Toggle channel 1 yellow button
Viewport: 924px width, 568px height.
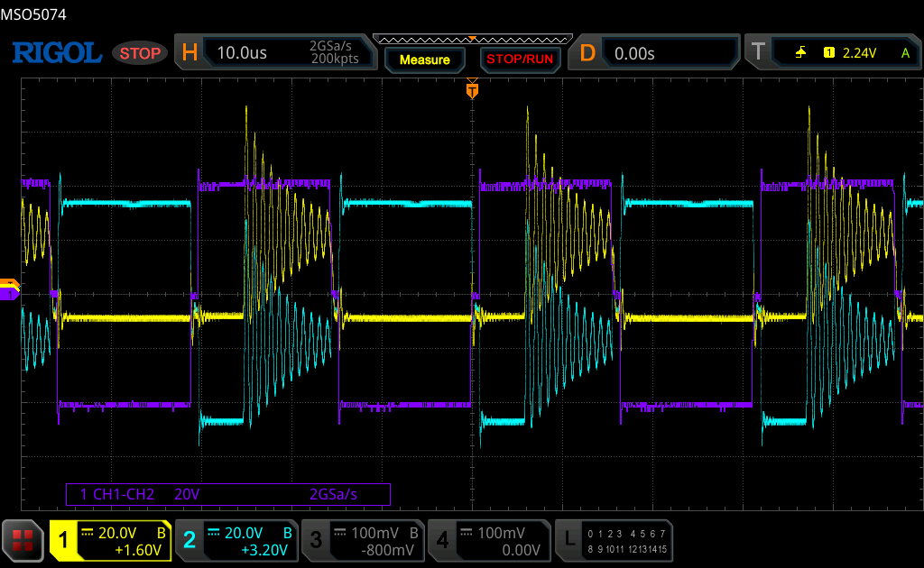[63, 540]
